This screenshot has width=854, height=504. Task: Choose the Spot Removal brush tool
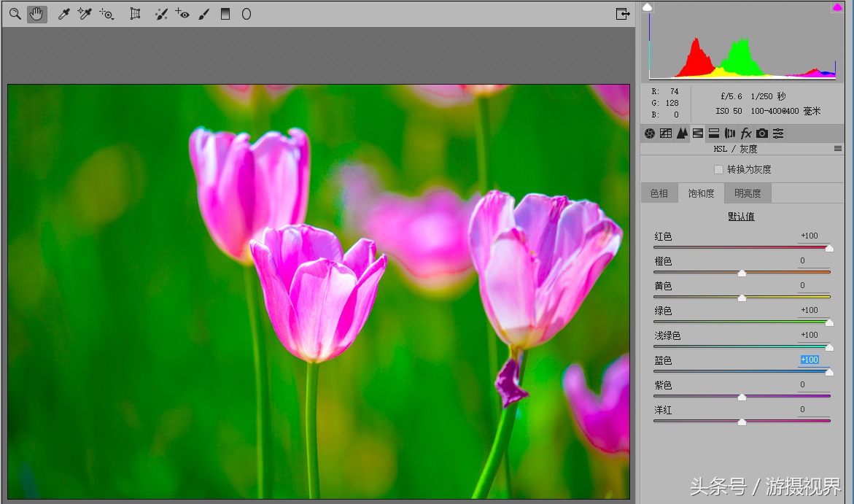click(x=161, y=14)
